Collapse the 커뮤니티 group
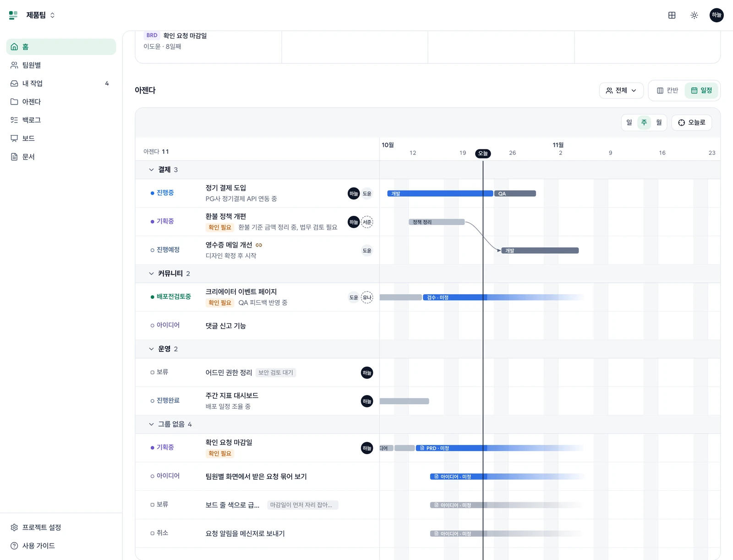733x560 pixels. [152, 274]
